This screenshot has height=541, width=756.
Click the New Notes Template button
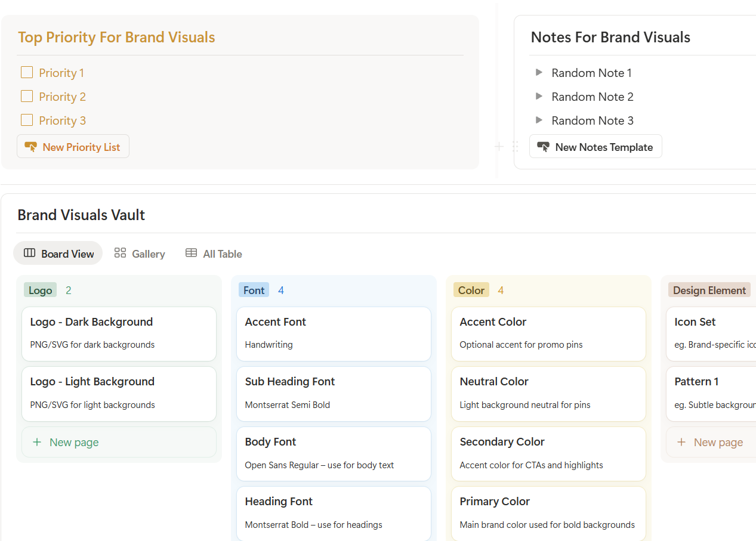595,146
